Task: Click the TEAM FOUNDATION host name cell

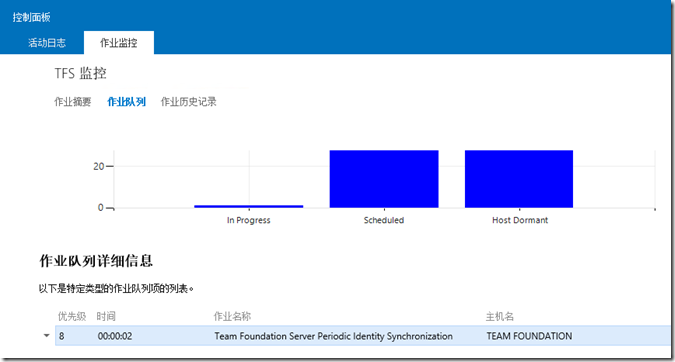Action: tap(529, 336)
